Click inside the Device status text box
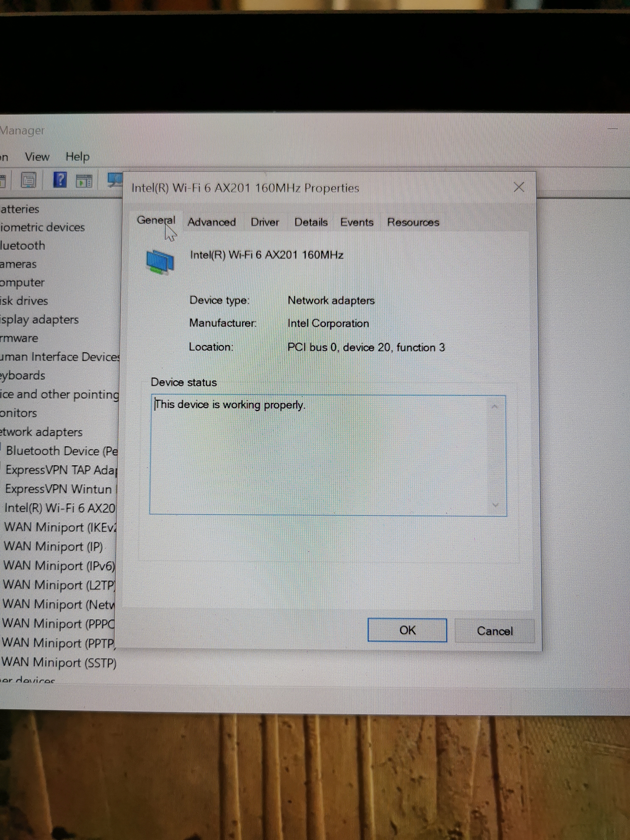The image size is (630, 840). 328,455
